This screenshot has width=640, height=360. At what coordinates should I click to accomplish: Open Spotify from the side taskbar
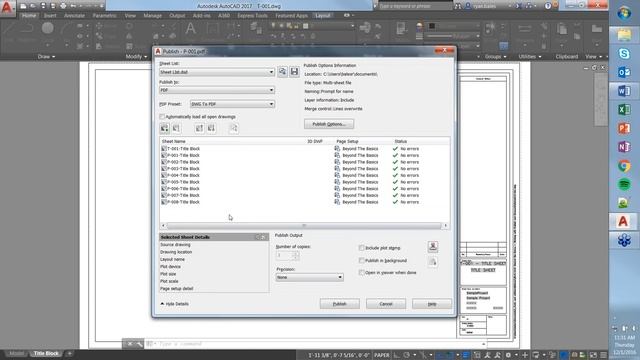click(x=624, y=184)
